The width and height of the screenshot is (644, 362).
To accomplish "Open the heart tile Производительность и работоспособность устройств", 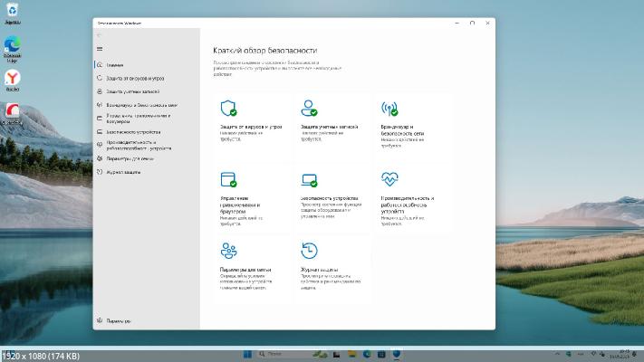I will pyautogui.click(x=412, y=198).
